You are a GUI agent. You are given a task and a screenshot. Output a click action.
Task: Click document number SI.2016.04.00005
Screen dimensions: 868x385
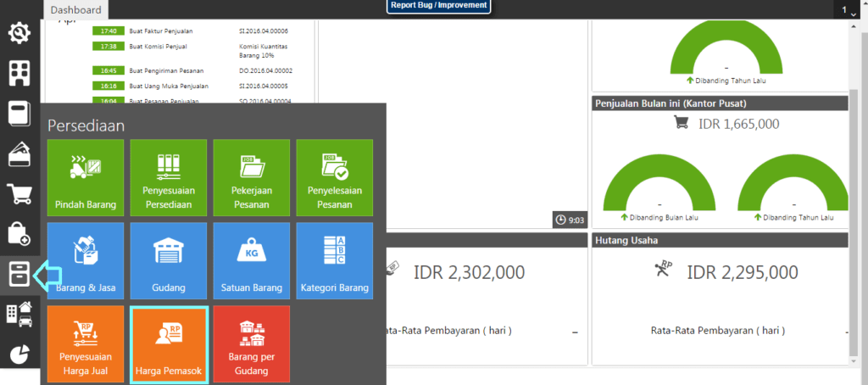click(x=265, y=86)
